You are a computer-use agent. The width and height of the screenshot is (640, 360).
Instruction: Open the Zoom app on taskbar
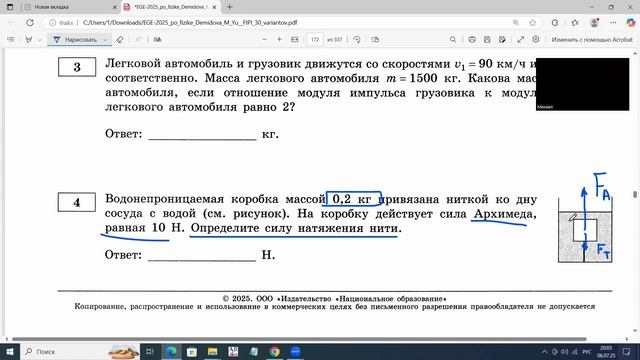click(x=296, y=351)
